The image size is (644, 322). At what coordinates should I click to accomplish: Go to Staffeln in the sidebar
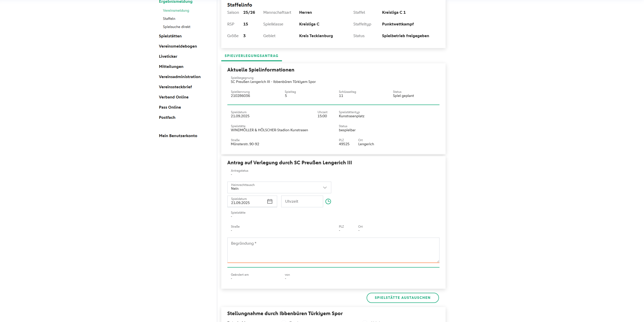[x=169, y=19]
